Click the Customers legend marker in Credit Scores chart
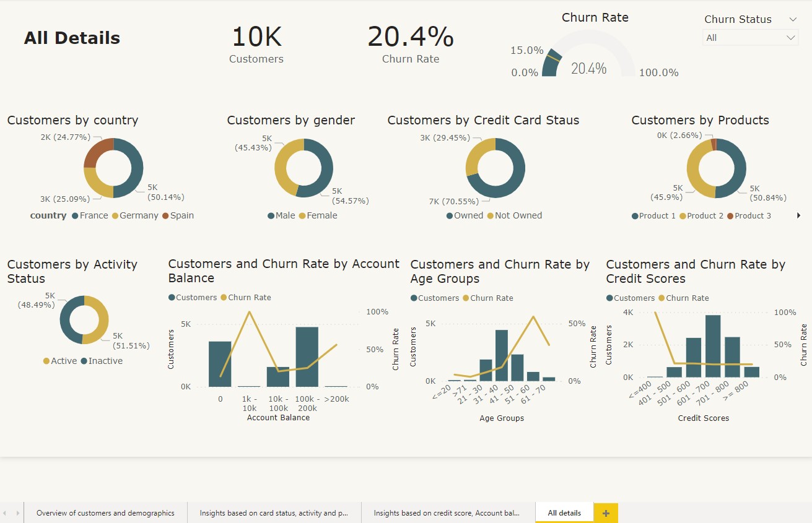 [610, 298]
